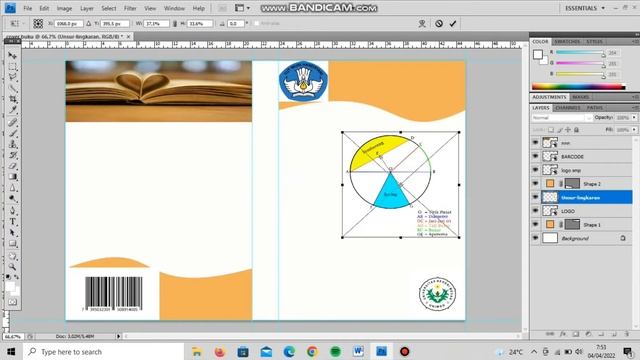Open the status bar info arrow

pos(119,336)
